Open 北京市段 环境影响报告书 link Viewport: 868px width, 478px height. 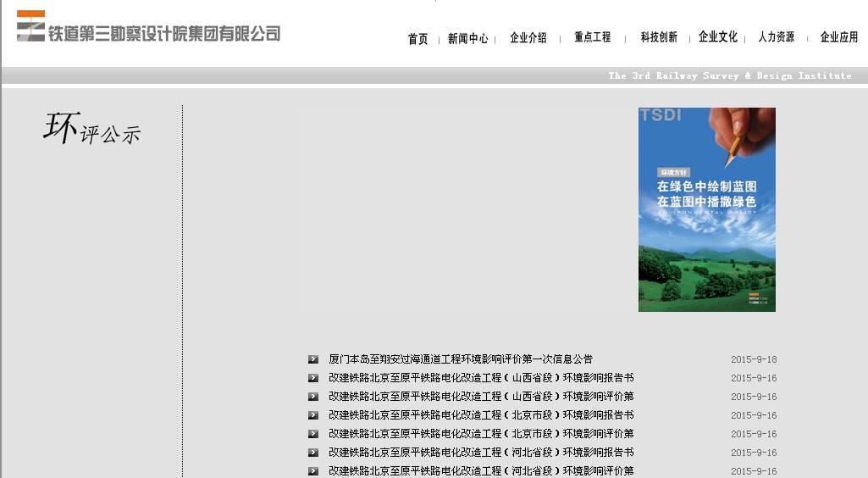(x=481, y=415)
